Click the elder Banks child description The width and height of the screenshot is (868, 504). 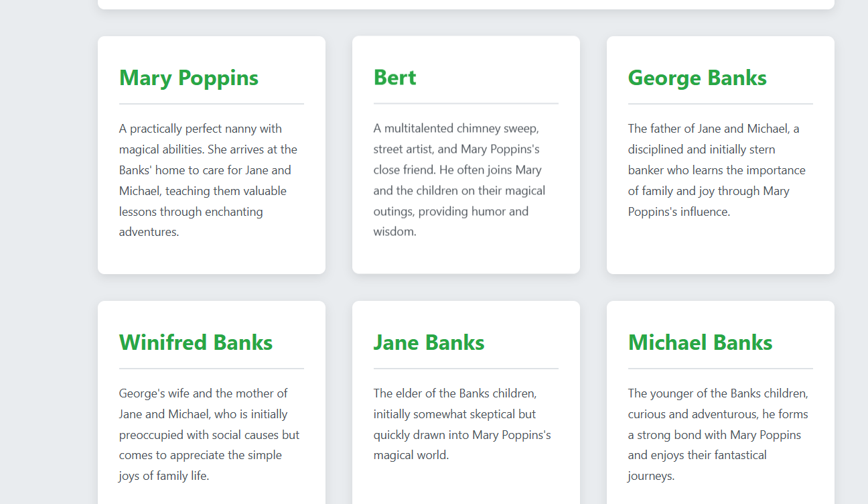click(462, 424)
